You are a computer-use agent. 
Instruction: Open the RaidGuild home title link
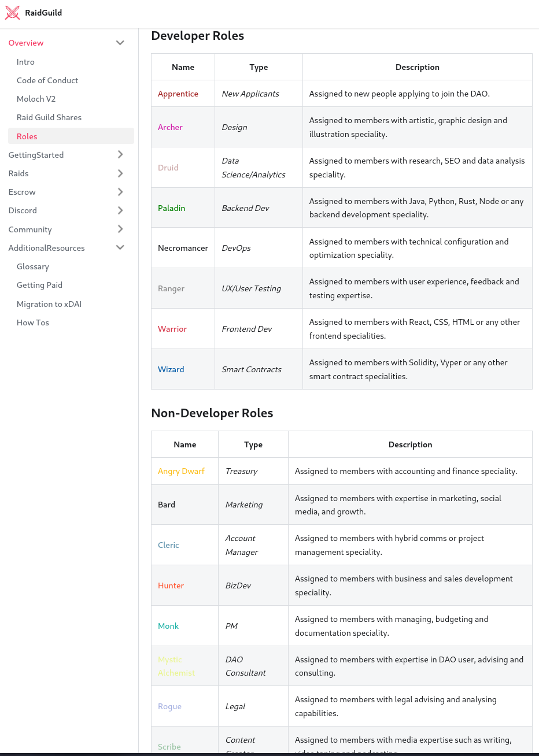point(43,13)
